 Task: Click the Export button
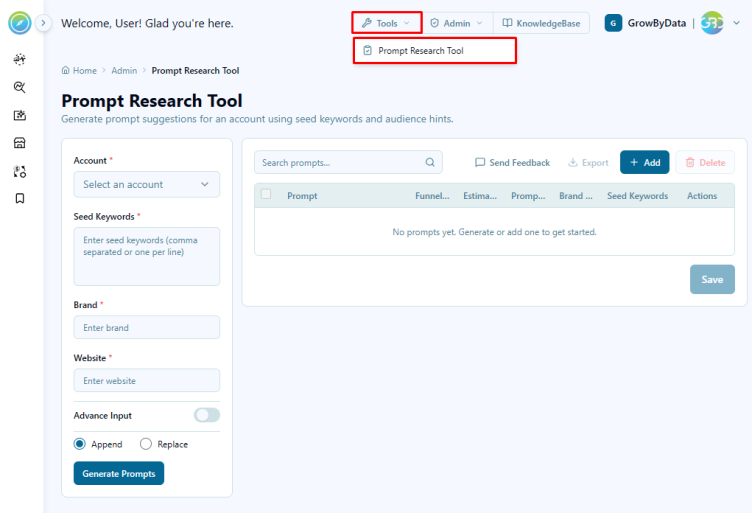point(588,163)
